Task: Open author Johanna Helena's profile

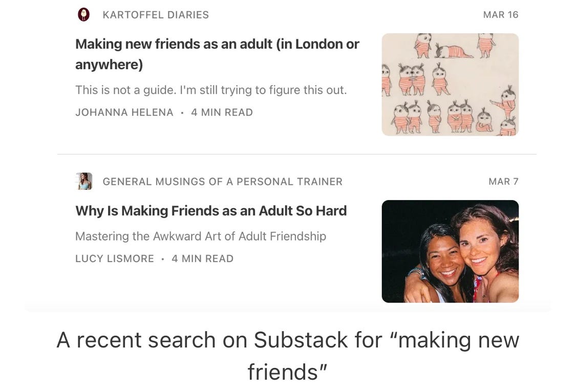Action: pos(124,112)
